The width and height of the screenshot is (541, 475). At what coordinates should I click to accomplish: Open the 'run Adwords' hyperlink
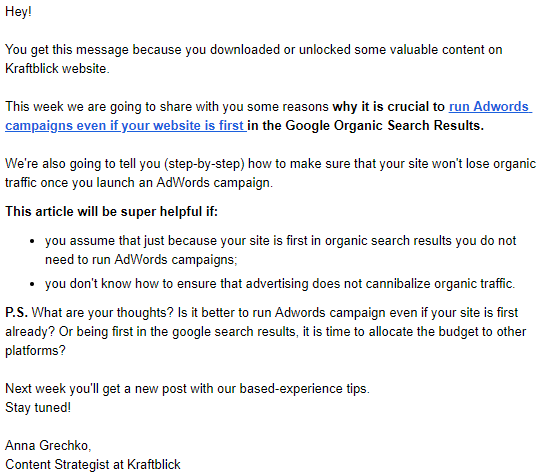489,107
